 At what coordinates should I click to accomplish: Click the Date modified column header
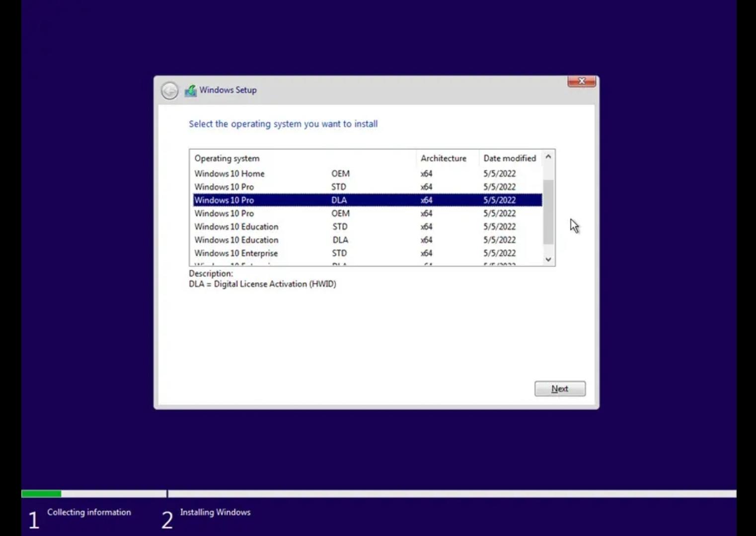[x=510, y=158]
